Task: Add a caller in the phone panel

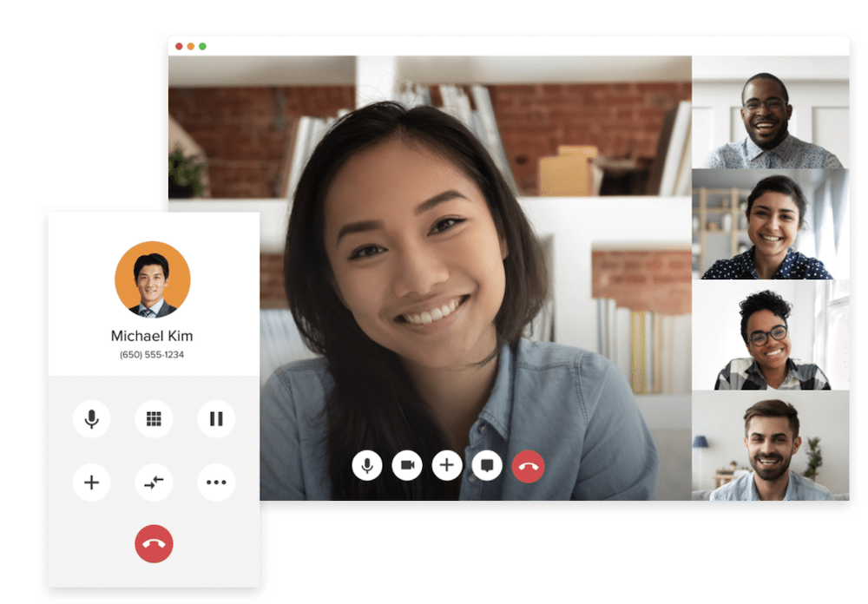Action: pyautogui.click(x=91, y=483)
